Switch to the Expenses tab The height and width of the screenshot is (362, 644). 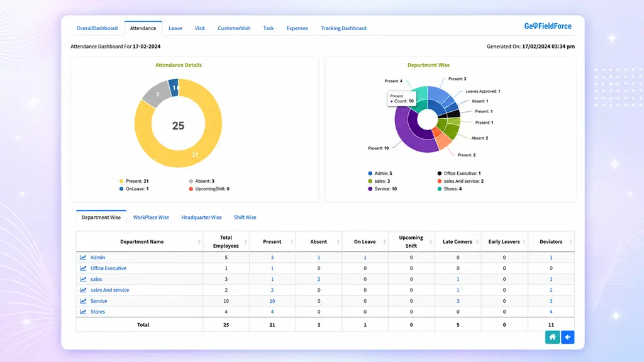tap(297, 28)
